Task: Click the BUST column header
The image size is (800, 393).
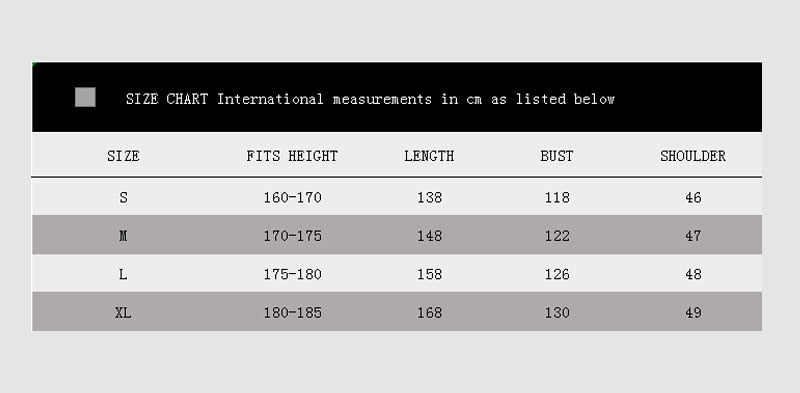Action: (557, 156)
